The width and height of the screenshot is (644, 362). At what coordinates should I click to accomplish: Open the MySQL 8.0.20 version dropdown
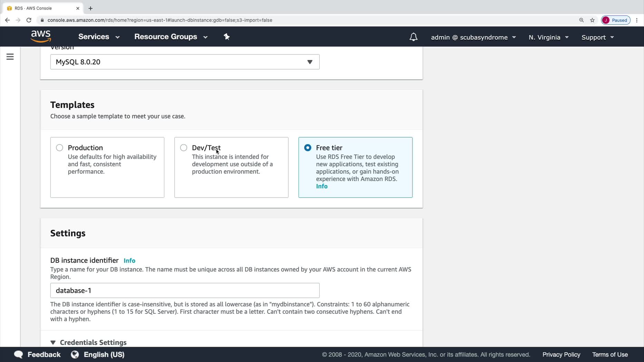click(185, 62)
